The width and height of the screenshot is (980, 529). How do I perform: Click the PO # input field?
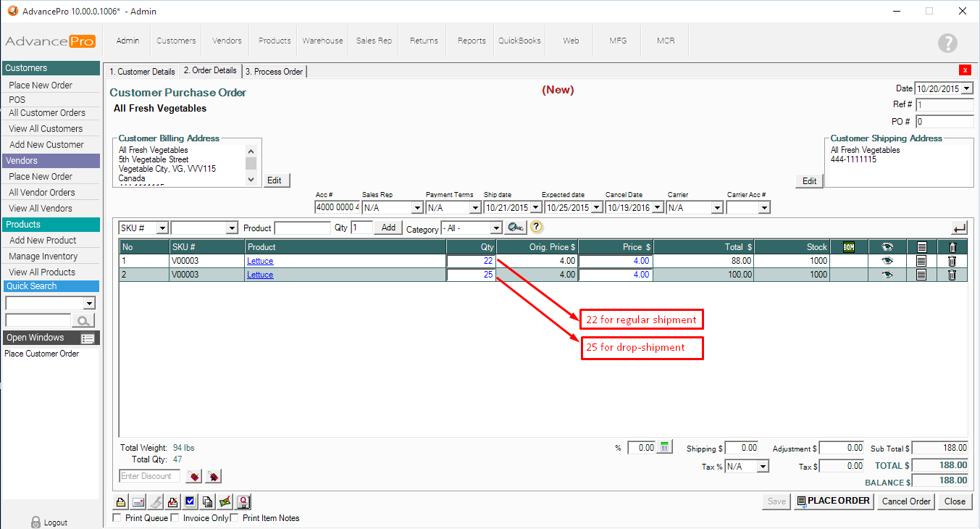[x=944, y=121]
